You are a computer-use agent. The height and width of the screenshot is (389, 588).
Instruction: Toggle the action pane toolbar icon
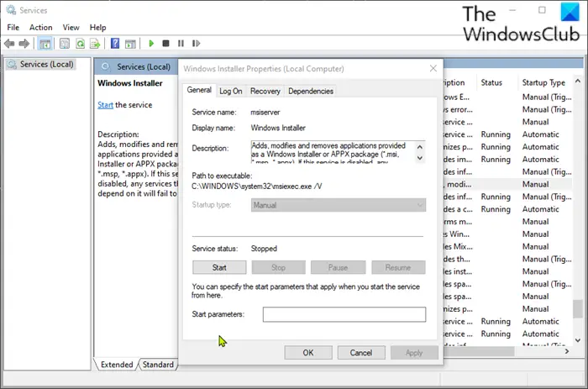tap(130, 44)
